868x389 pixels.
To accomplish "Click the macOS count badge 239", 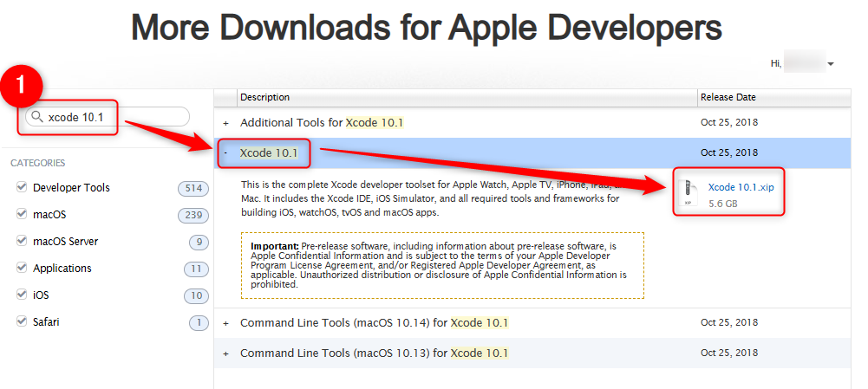I will pyautogui.click(x=193, y=215).
